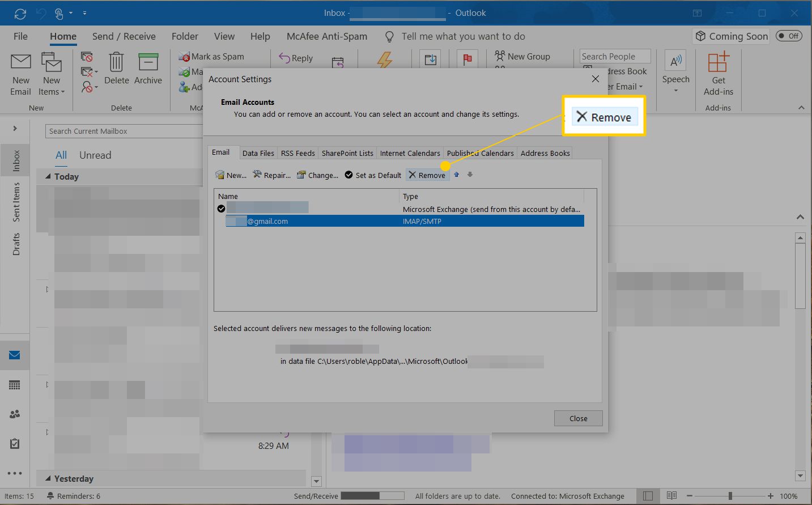The image size is (812, 505).
Task: Collapse the Yesterday group
Action: pos(48,478)
